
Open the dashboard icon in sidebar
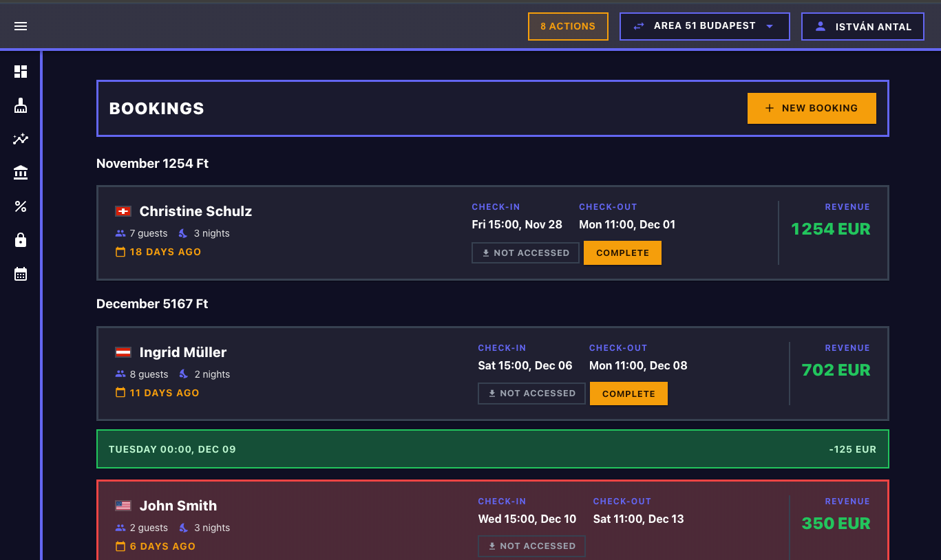(x=21, y=72)
